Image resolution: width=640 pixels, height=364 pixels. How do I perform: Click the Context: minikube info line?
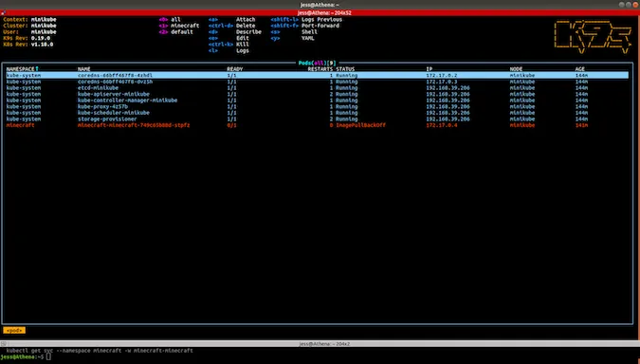coord(29,20)
